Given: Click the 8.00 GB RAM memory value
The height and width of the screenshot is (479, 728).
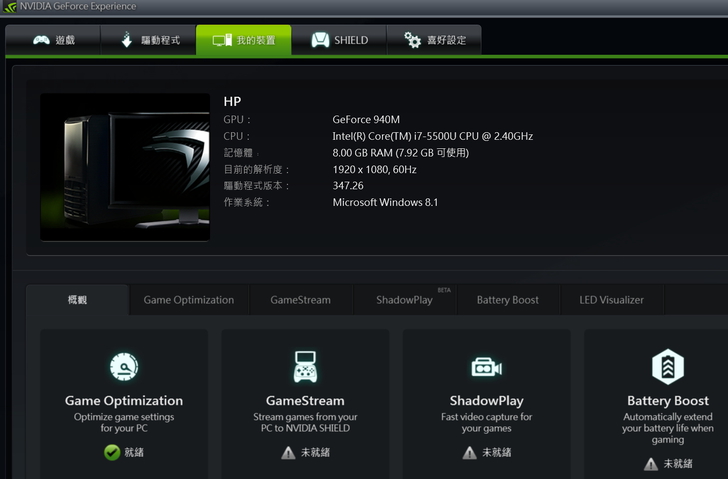Looking at the screenshot, I should pyautogui.click(x=401, y=153).
